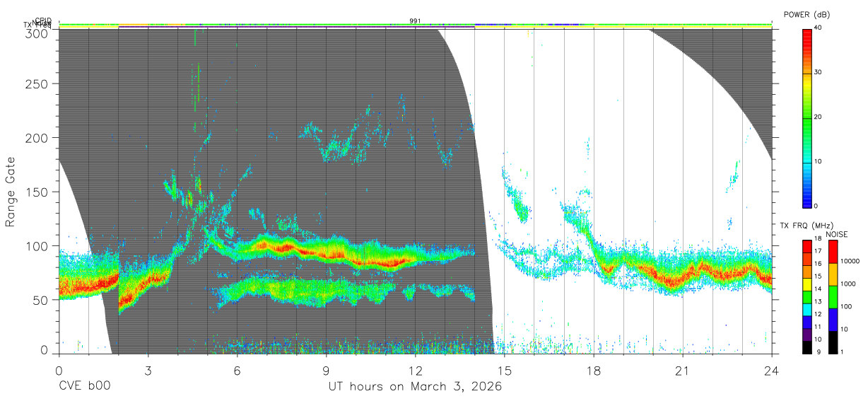
Task: Click the red 17–18 MHz swatch in TX FRQ scale
Action: coord(807,245)
